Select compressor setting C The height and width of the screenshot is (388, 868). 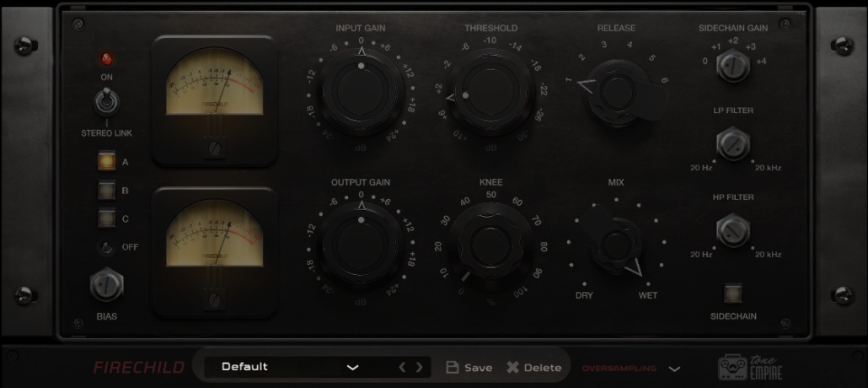pos(106,218)
